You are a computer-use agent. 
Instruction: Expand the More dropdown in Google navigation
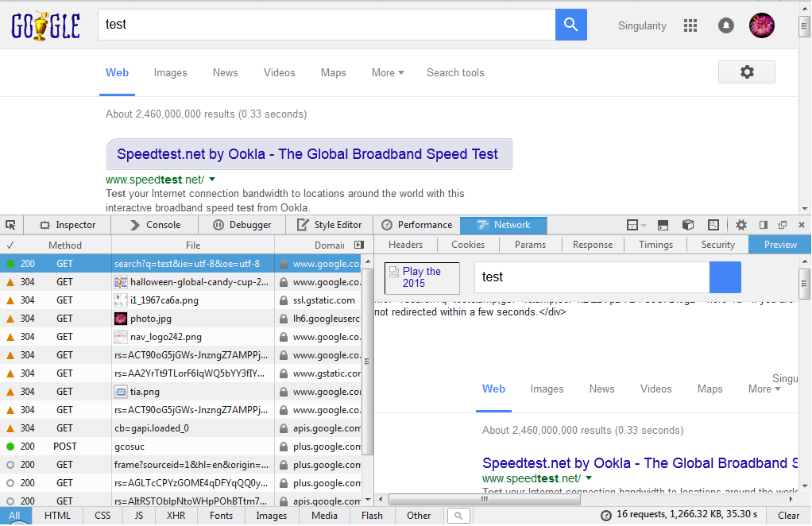click(388, 72)
